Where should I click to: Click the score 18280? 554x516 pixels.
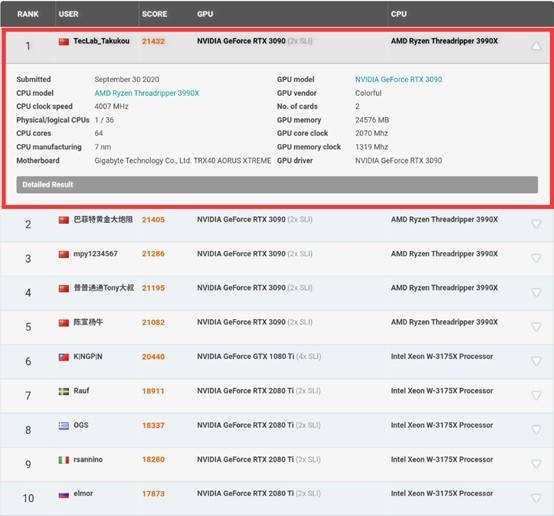click(x=153, y=459)
